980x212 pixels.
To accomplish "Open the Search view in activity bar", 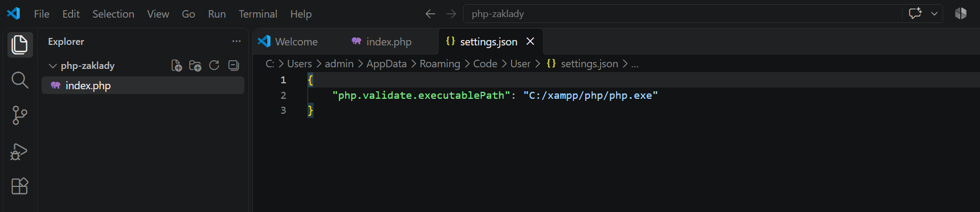I will click(20, 80).
